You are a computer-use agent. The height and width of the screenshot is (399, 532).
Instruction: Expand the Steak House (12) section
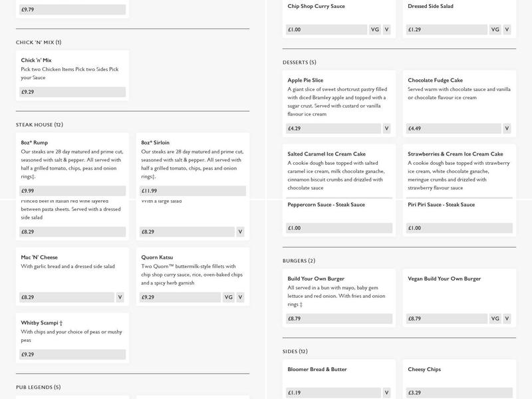pos(39,124)
